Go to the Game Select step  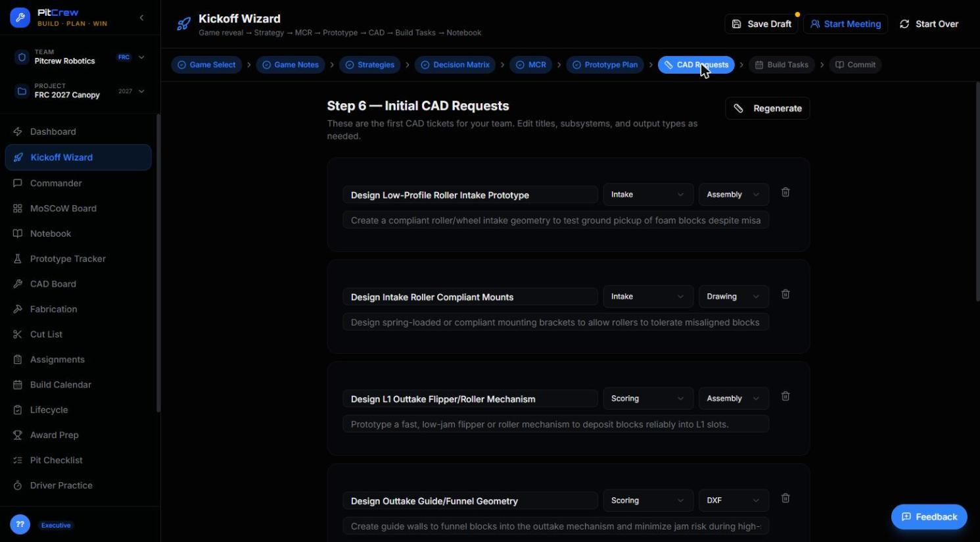click(206, 64)
